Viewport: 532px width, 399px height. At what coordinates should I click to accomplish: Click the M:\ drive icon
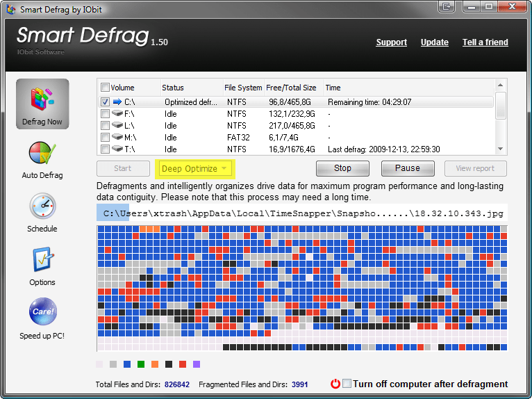(x=117, y=137)
